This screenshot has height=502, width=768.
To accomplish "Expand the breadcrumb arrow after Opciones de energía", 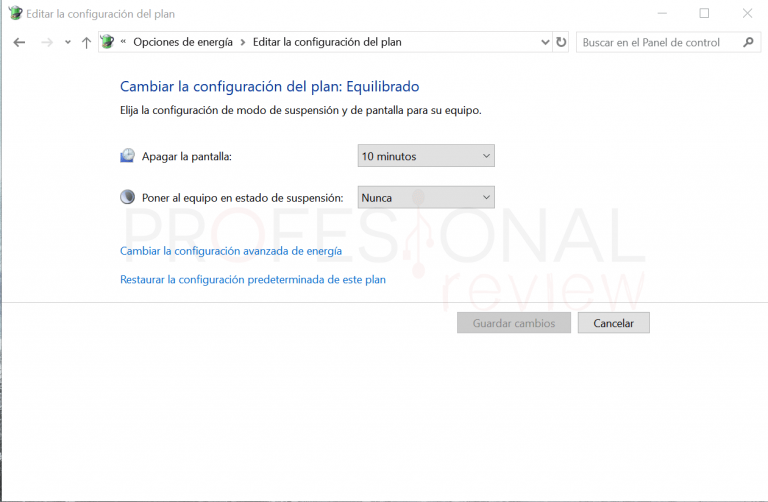I will 242,43.
